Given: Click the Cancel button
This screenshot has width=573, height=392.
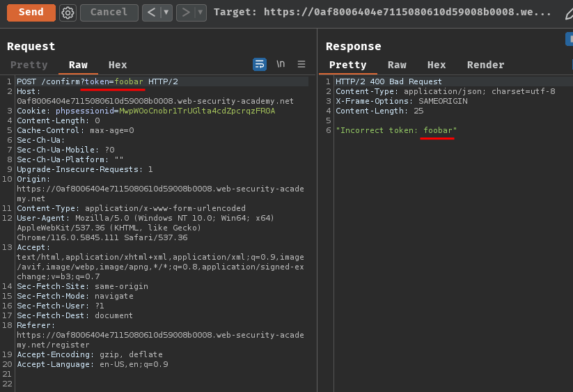Looking at the screenshot, I should click(x=109, y=13).
